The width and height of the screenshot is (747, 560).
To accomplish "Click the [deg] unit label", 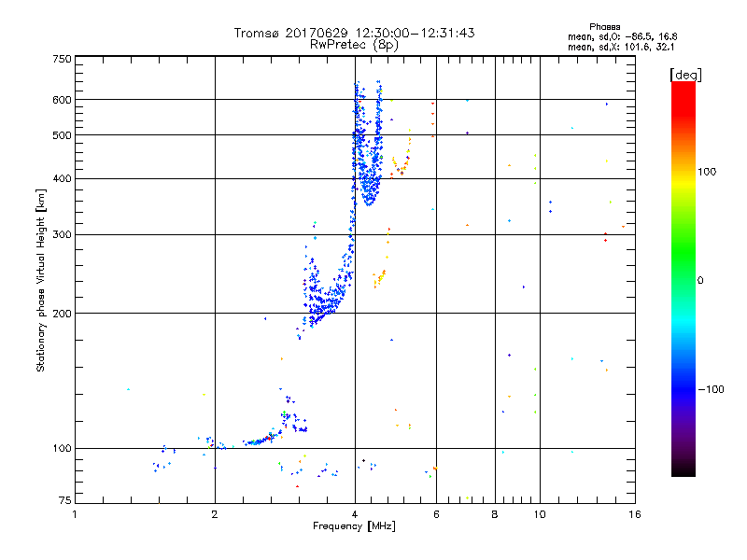I will coord(685,75).
